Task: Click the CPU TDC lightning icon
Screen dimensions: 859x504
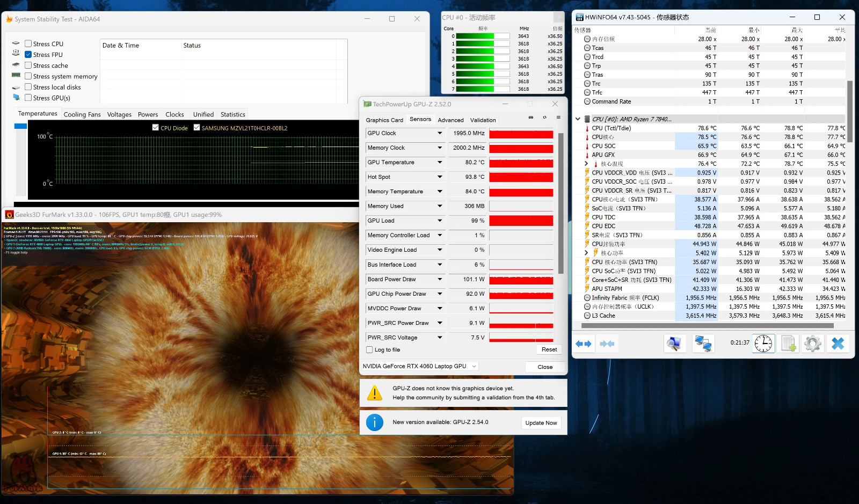Action: (587, 217)
